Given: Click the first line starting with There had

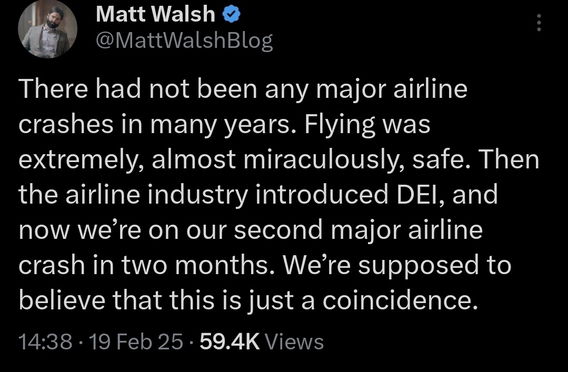Looking at the screenshot, I should click(x=243, y=89).
